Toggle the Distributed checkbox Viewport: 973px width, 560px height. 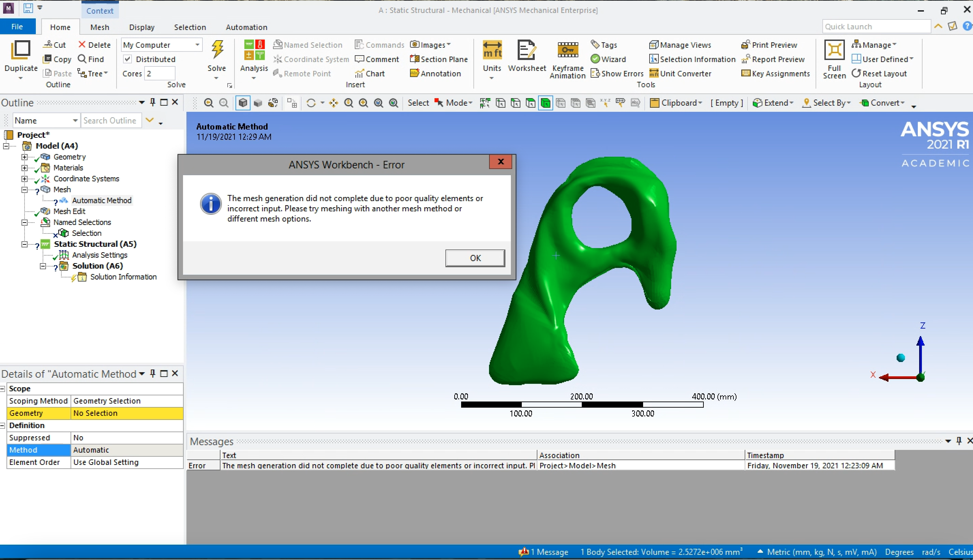(x=128, y=59)
